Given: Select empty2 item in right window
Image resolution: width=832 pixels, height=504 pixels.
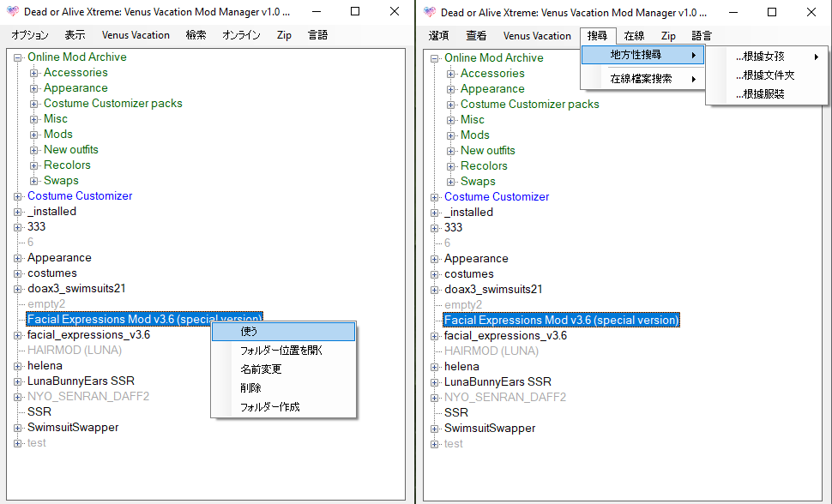Looking at the screenshot, I should (x=463, y=304).
